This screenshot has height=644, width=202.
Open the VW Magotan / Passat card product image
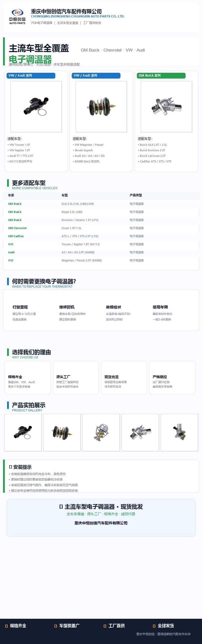[101, 107]
